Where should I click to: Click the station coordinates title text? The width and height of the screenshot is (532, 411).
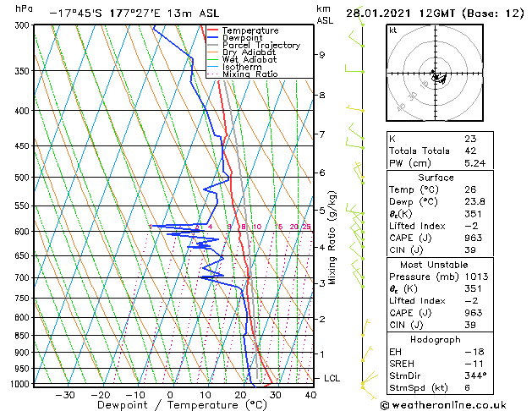point(134,14)
